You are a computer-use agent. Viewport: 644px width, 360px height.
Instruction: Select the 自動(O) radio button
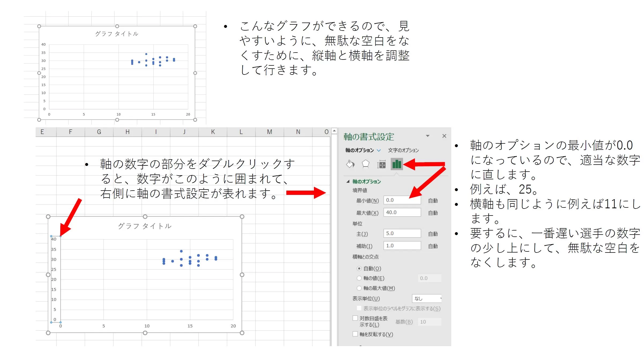[359, 268]
